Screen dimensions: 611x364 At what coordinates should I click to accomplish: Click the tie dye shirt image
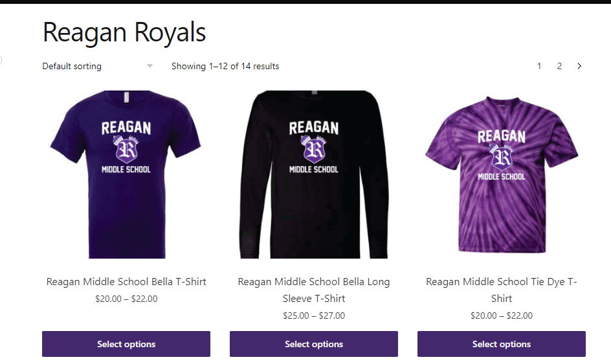[502, 175]
